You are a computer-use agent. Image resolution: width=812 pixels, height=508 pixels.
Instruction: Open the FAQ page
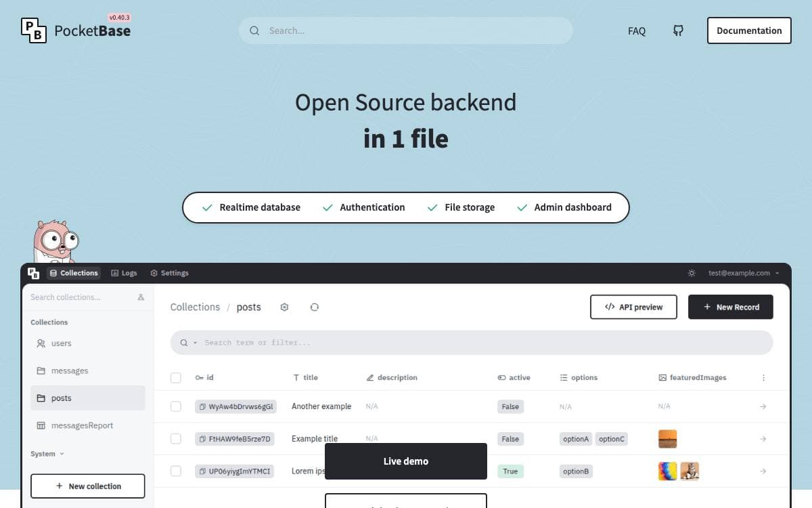(637, 30)
